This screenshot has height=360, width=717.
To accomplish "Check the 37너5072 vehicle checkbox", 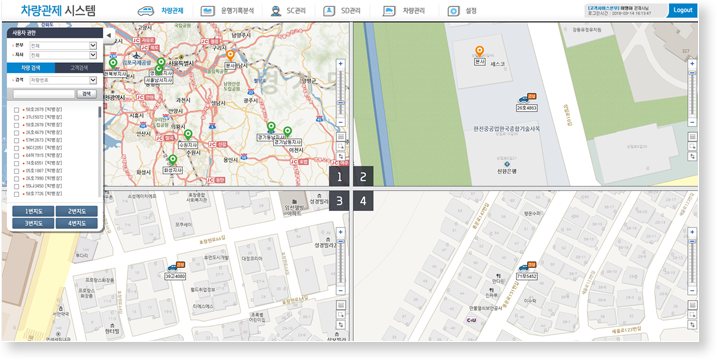I will point(17,118).
